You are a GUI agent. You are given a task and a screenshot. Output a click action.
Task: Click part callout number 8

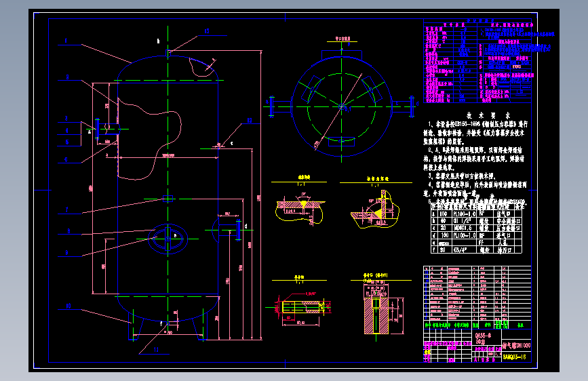point(68,231)
